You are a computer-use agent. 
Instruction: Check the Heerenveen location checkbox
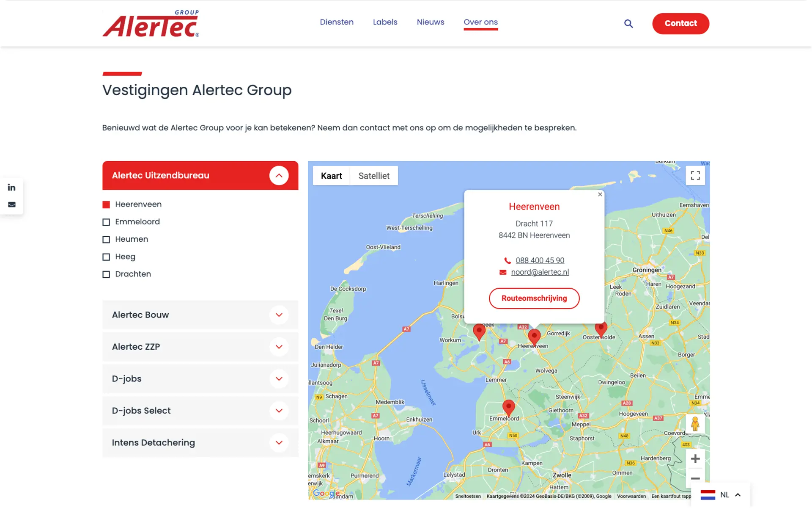[106, 205]
